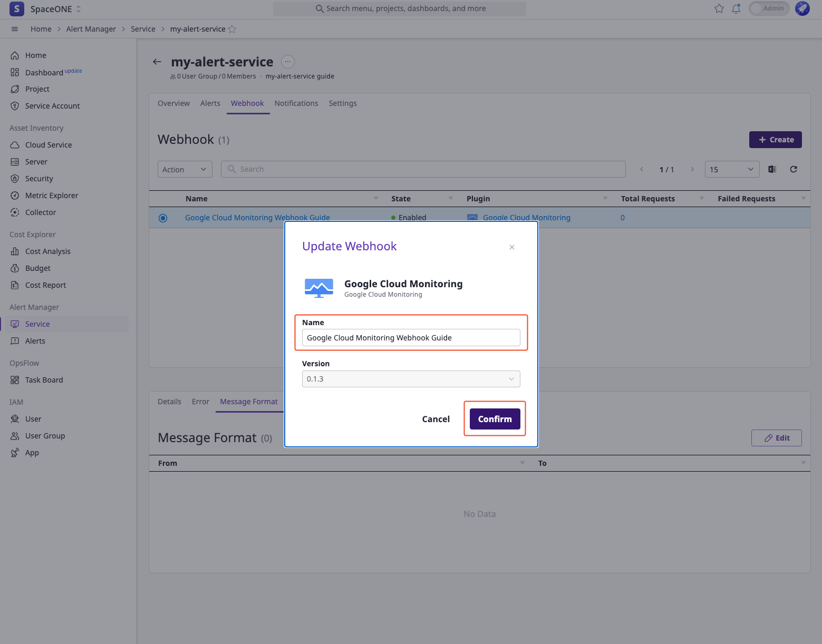Focus the global search bar
Viewport: 822px width, 644px height.
point(400,8)
